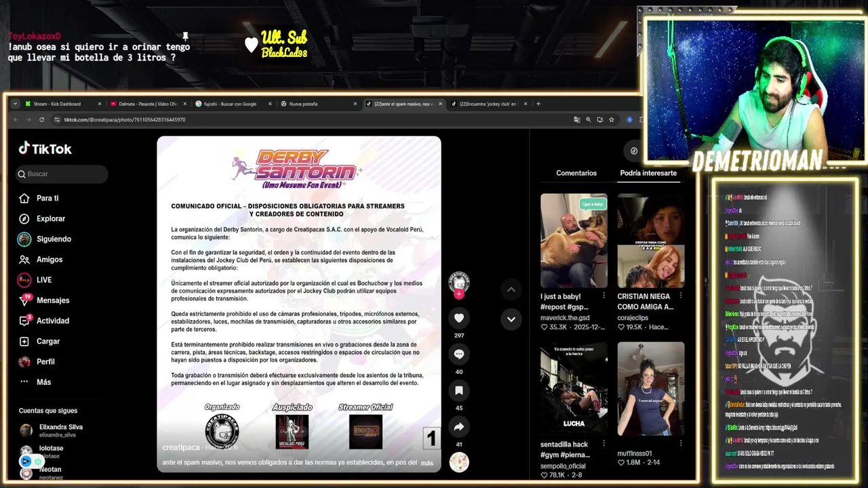Click corajeclips author name
The width and height of the screenshot is (868, 488).
[637, 318]
